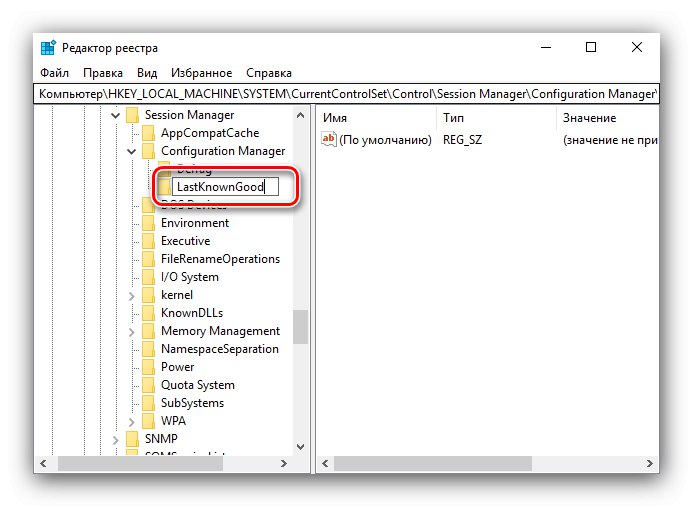Collapse the Session Manager key
Image resolution: width=693 pixels, height=507 pixels.
[x=115, y=115]
